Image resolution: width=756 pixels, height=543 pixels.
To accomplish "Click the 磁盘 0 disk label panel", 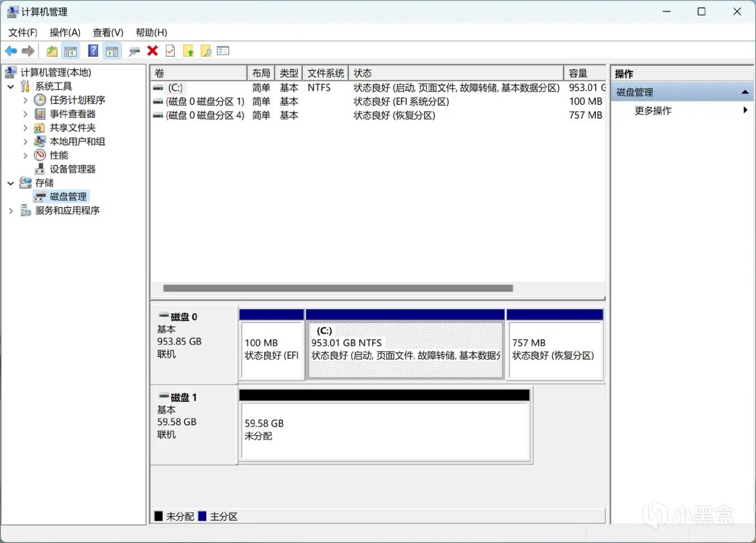I will click(x=194, y=344).
